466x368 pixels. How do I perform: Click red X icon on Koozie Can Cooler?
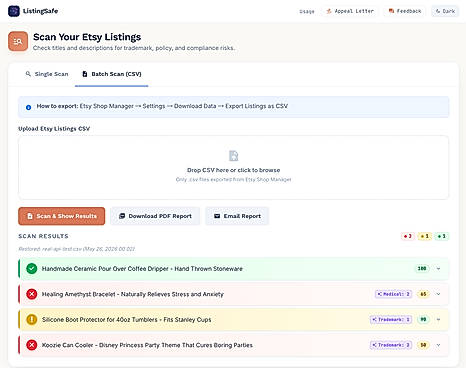coord(32,345)
